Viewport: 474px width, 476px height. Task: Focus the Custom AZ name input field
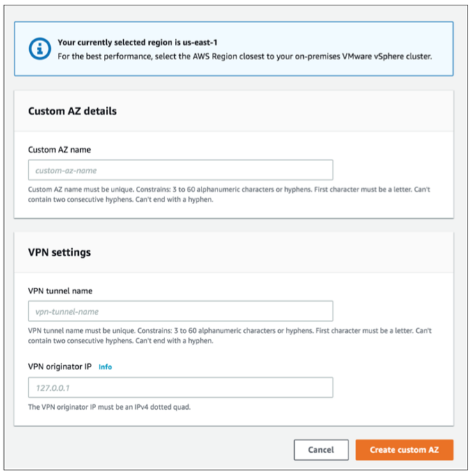click(181, 170)
